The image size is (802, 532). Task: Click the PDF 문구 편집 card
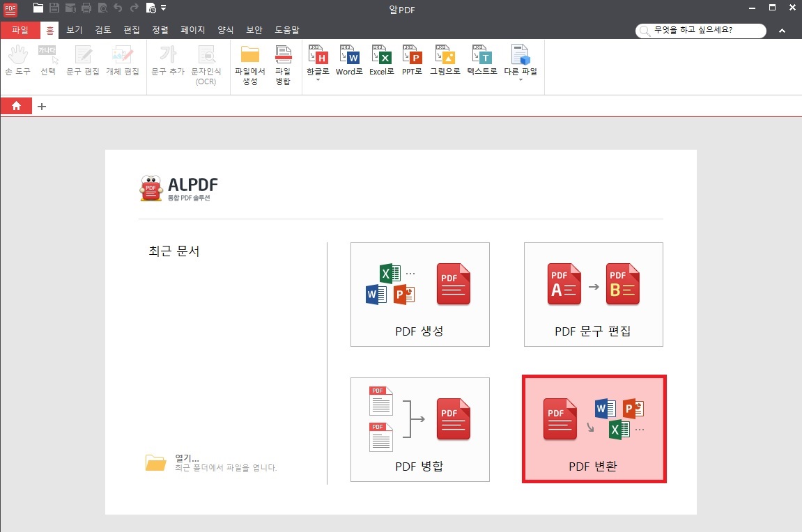click(594, 295)
